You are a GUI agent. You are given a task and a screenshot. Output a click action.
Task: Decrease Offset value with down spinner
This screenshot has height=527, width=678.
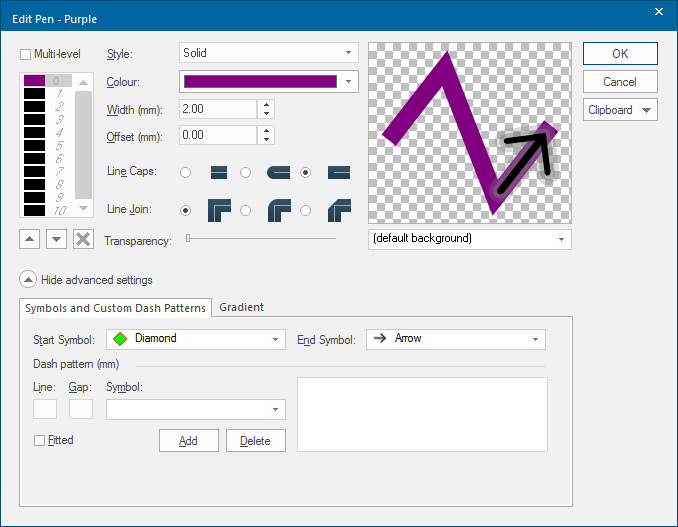266,139
